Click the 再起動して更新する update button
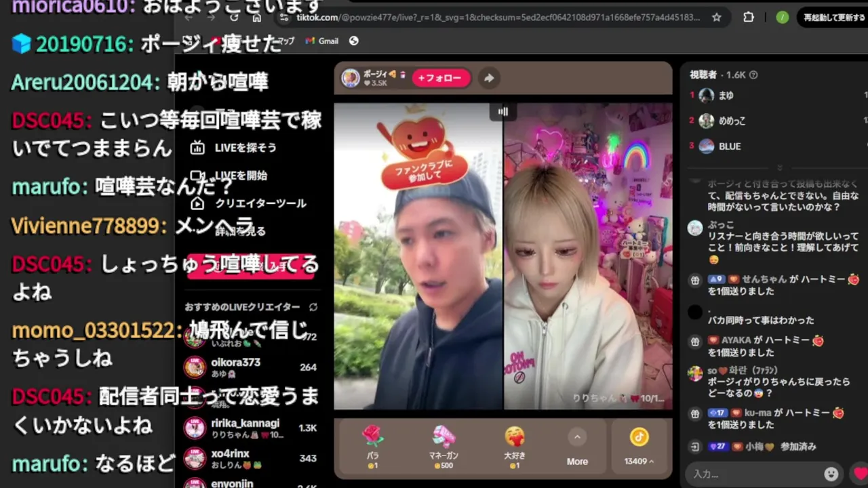The height and width of the screenshot is (488, 868). click(833, 18)
